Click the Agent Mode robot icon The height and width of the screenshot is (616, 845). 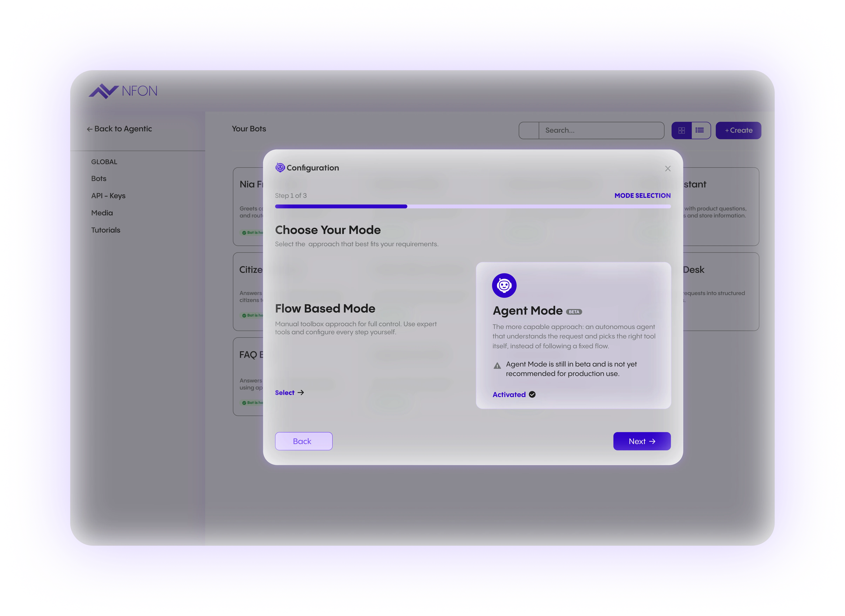[x=504, y=286]
